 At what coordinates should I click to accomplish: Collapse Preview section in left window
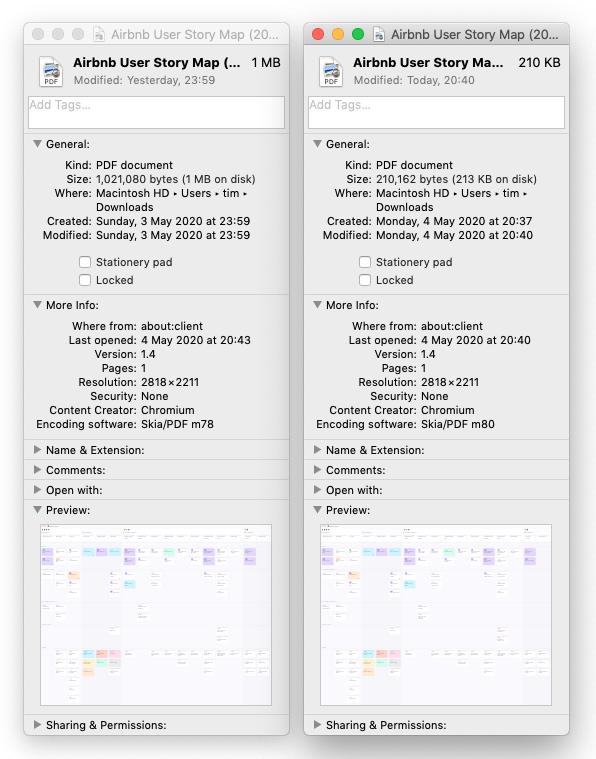[37, 510]
